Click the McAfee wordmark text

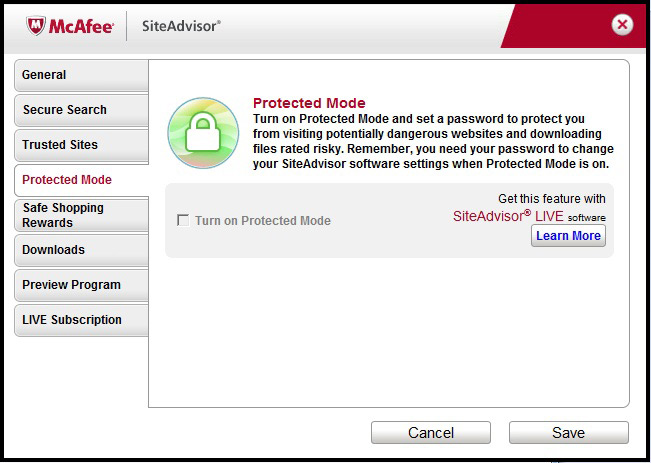pos(81,27)
